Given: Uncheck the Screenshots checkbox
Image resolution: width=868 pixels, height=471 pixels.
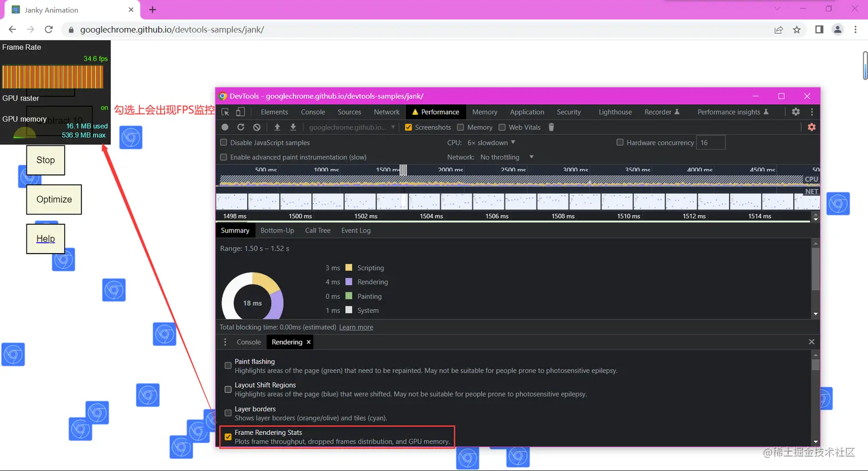Looking at the screenshot, I should click(409, 127).
